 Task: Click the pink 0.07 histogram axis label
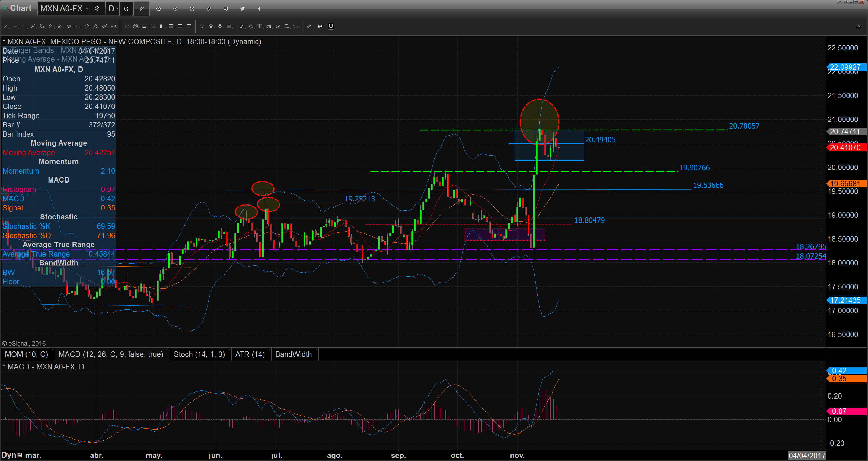point(846,411)
